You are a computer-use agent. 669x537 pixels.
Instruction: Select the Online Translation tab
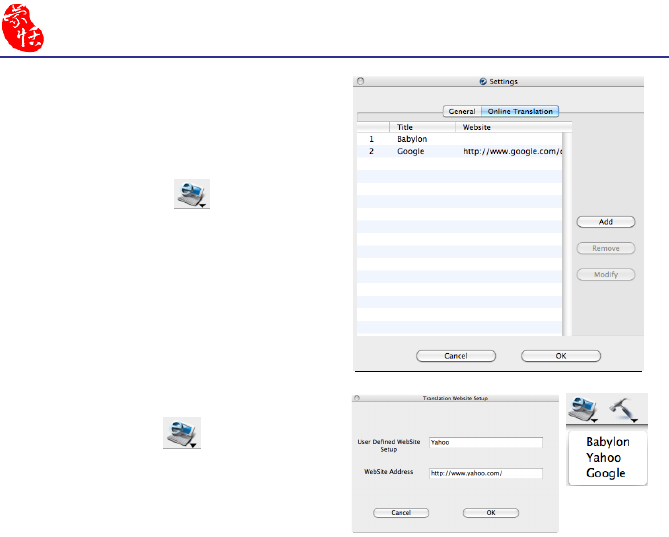(520, 111)
